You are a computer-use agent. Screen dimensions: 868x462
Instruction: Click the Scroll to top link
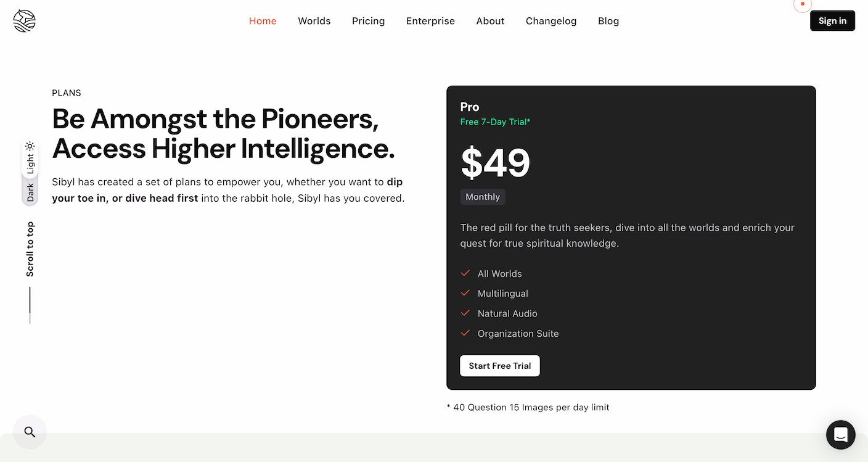coord(30,249)
